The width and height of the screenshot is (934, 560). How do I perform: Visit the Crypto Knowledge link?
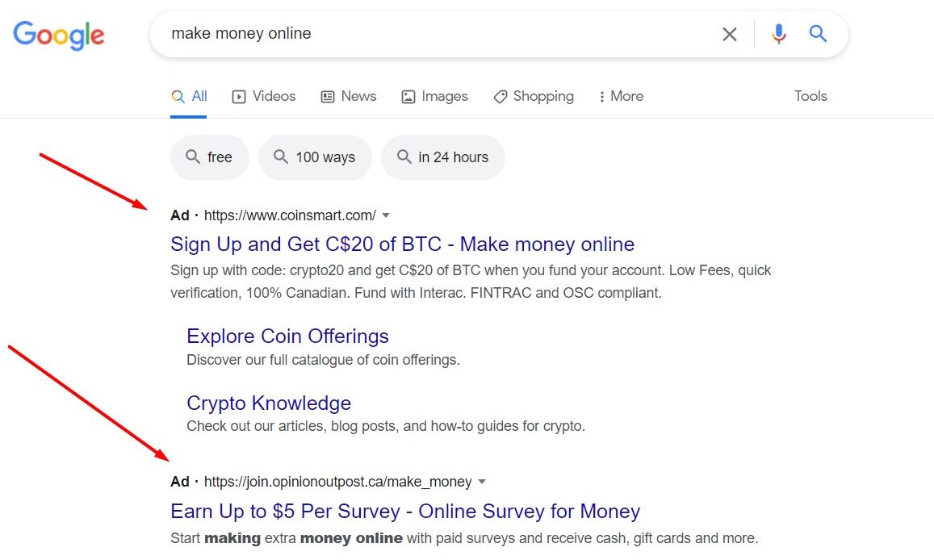(269, 403)
